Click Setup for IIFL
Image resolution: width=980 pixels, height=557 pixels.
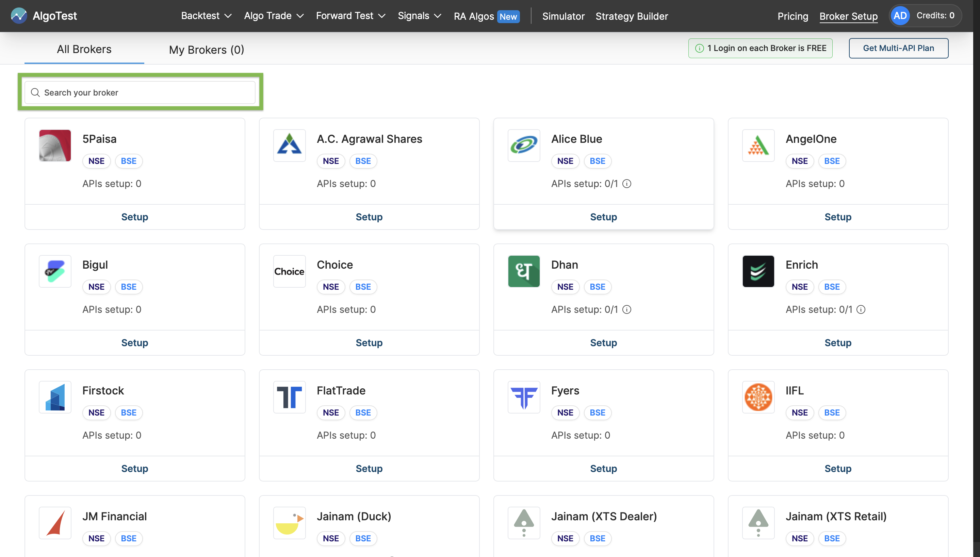pyautogui.click(x=838, y=469)
